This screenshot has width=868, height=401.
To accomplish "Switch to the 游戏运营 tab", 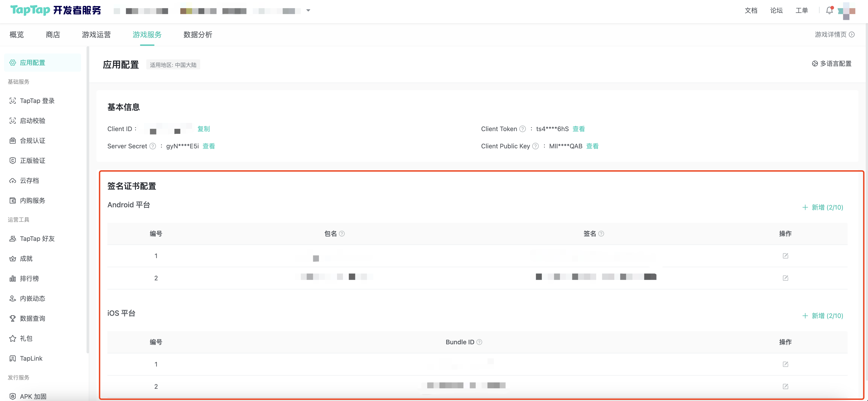I will click(96, 34).
